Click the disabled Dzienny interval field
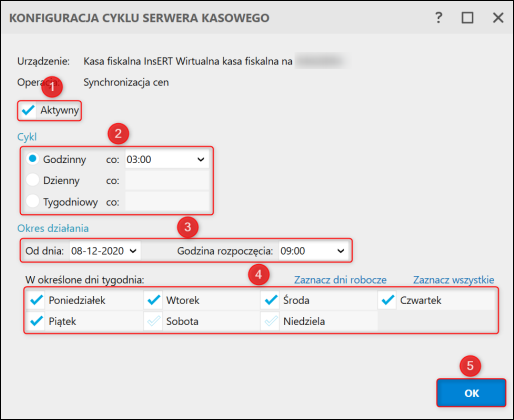This screenshot has width=514, height=420. point(167,181)
